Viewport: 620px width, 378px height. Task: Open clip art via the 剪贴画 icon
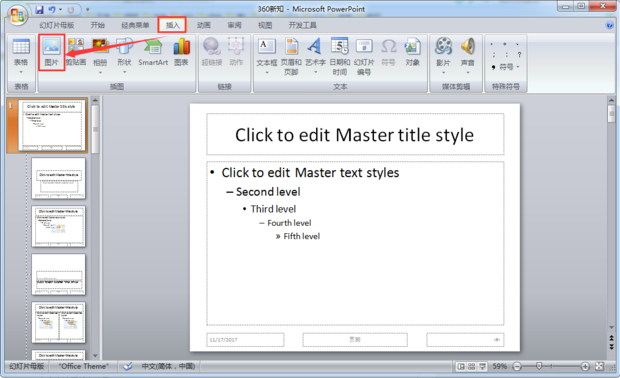click(76, 51)
